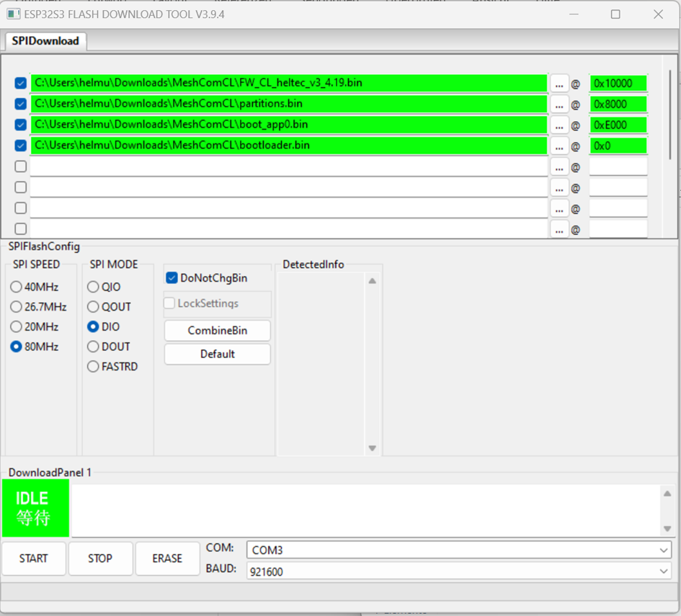Click inside the DownloadPanel log area
Image resolution: width=681 pixels, height=616 pixels.
(x=366, y=511)
